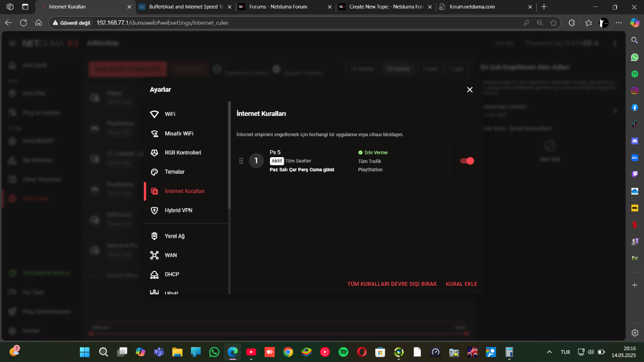
Task: Click the Ps 5 rule drag handle
Action: [241, 161]
